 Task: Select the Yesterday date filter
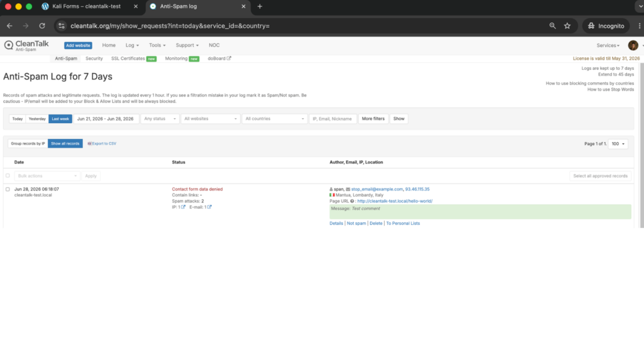pos(37,119)
